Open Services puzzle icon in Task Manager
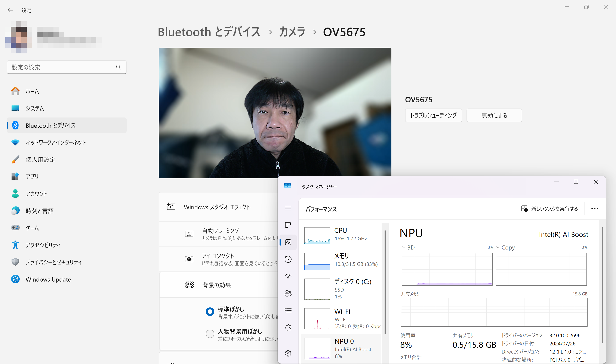The width and height of the screenshot is (616, 364). (288, 328)
